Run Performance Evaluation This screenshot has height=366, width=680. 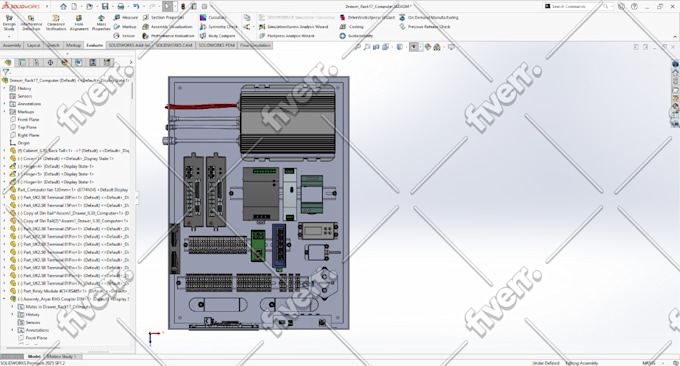pyautogui.click(x=168, y=36)
